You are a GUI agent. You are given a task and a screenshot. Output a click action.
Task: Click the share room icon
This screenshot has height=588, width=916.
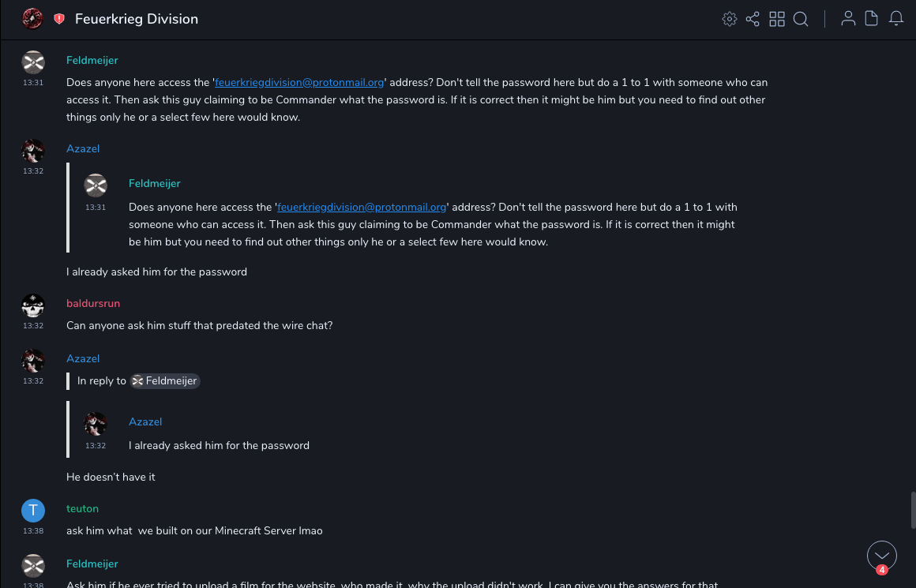pyautogui.click(x=753, y=19)
